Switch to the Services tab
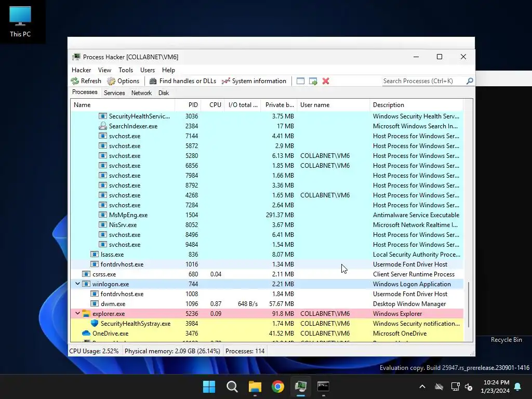532x399 pixels. click(114, 93)
